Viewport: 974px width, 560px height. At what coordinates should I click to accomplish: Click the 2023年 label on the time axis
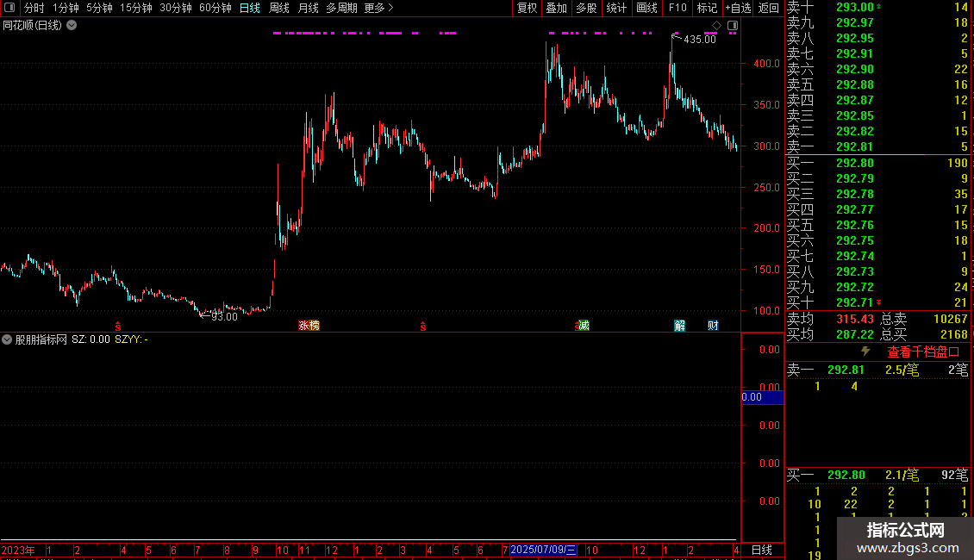(18, 550)
